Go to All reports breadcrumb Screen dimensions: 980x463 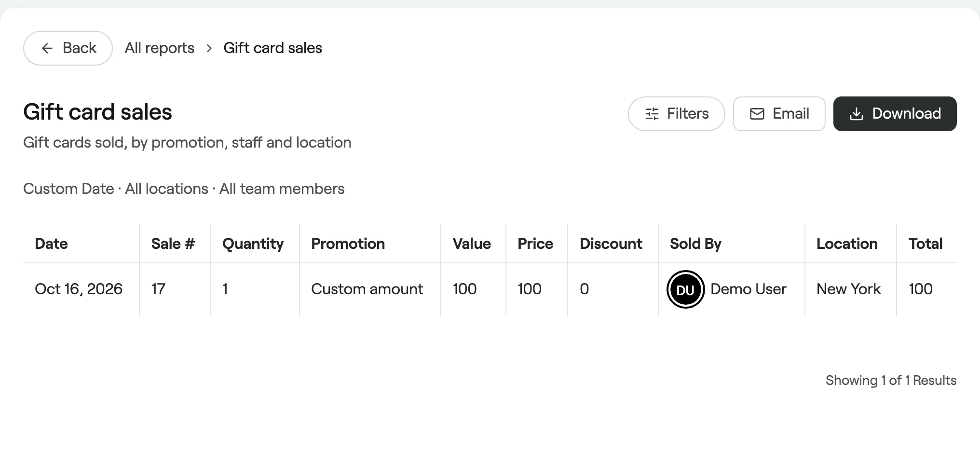(160, 48)
